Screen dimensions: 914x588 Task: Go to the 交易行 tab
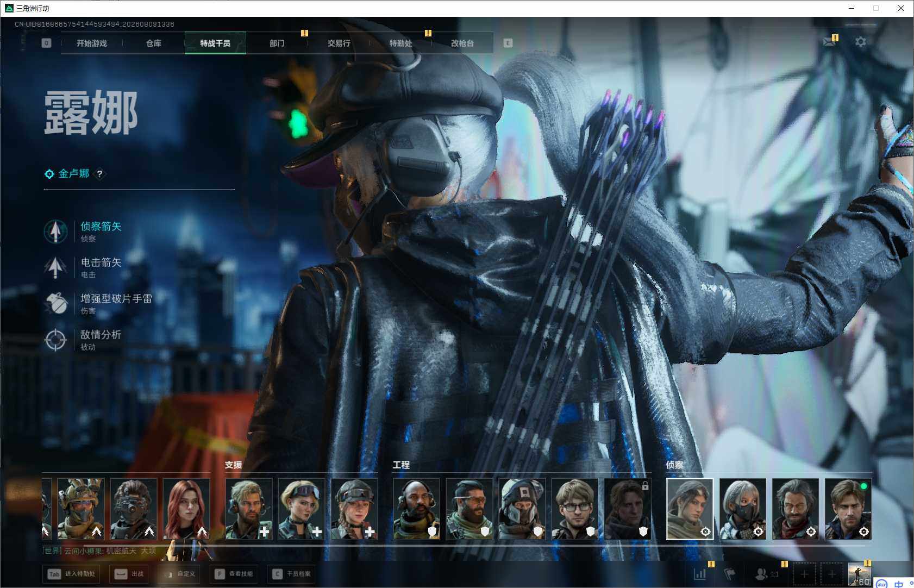point(339,43)
